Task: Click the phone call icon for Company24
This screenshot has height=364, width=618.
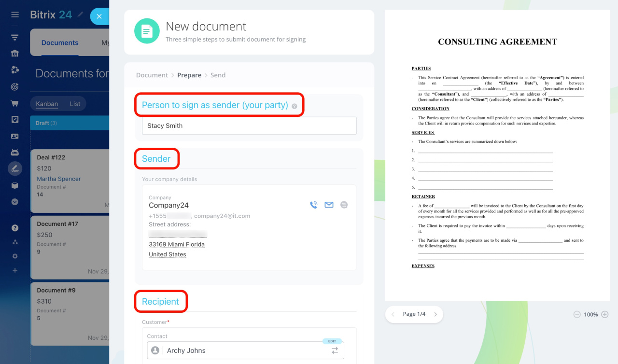Action: point(314,205)
